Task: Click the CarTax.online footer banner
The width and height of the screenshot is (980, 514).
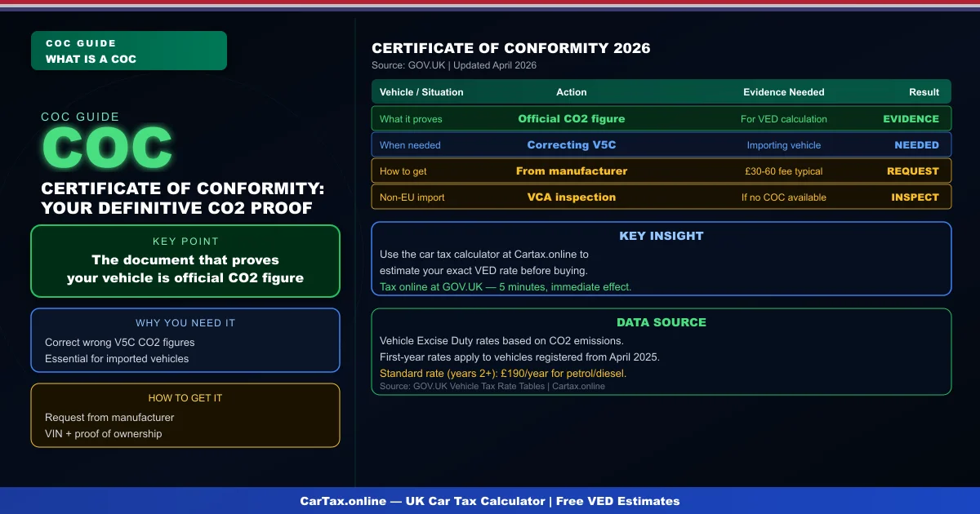Action: [490, 501]
